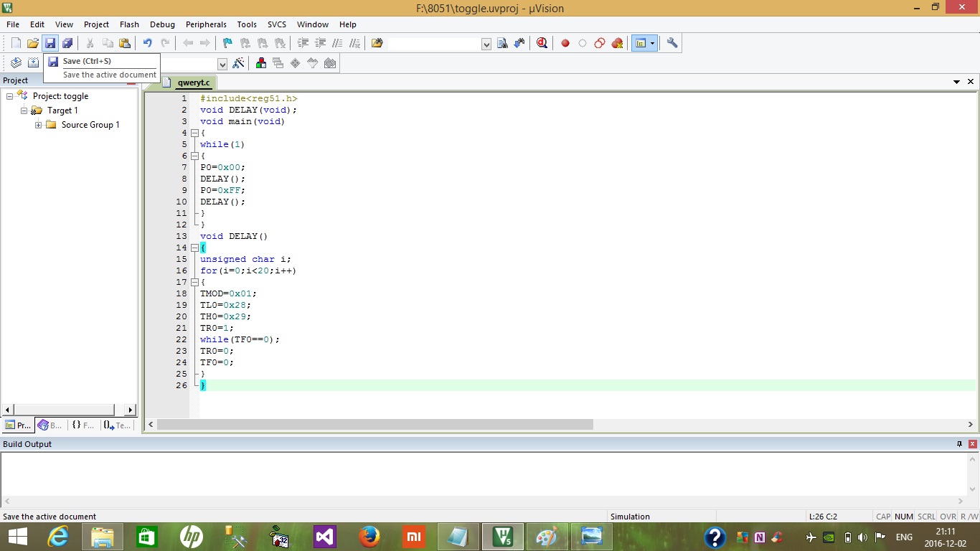Screen dimensions: 980x551
Task: Insert a breakpoint with the red circle icon
Action: (x=565, y=43)
